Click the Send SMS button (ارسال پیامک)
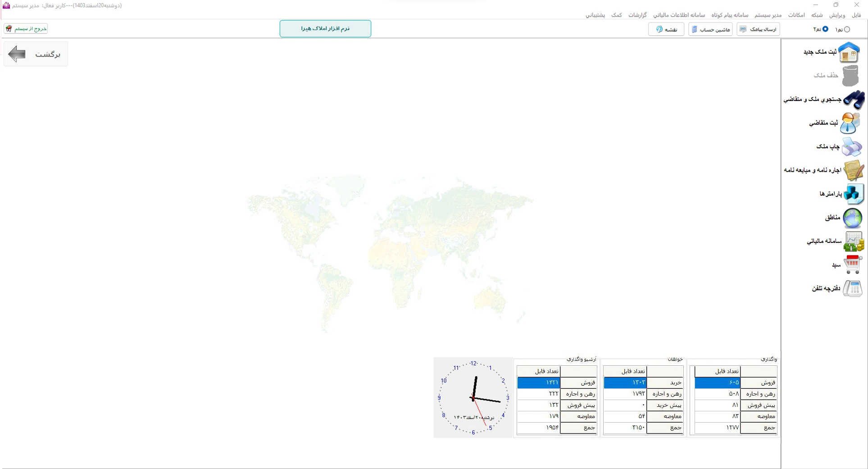 click(x=758, y=29)
